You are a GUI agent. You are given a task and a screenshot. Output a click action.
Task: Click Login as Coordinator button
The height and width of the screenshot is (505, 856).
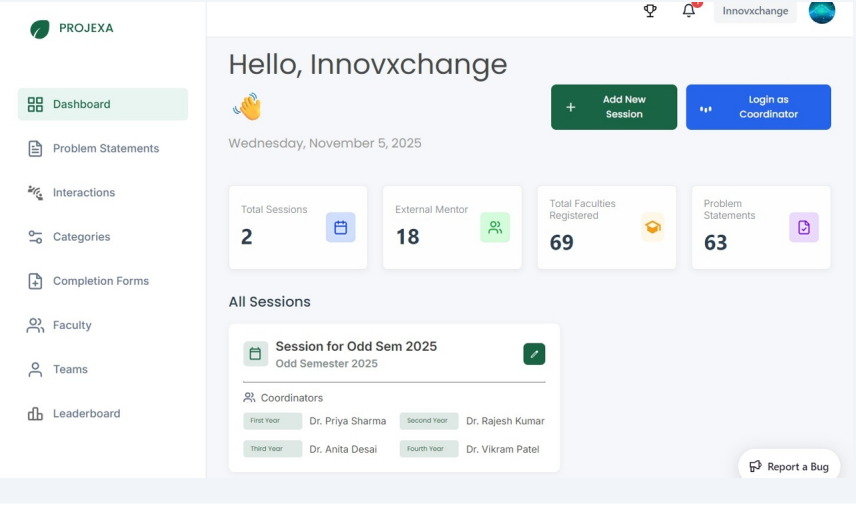(758, 107)
